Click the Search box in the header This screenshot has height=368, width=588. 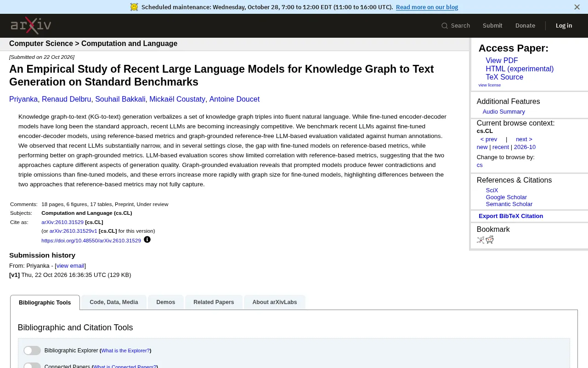click(x=456, y=26)
